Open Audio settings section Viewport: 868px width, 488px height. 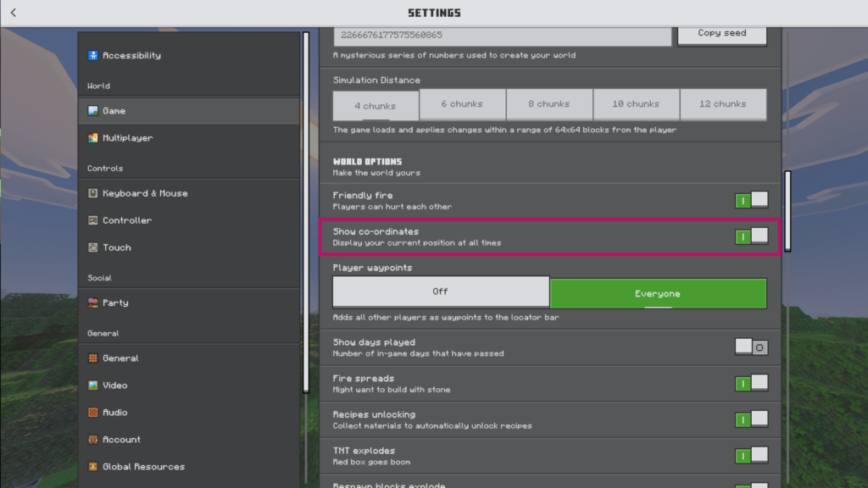pos(189,413)
